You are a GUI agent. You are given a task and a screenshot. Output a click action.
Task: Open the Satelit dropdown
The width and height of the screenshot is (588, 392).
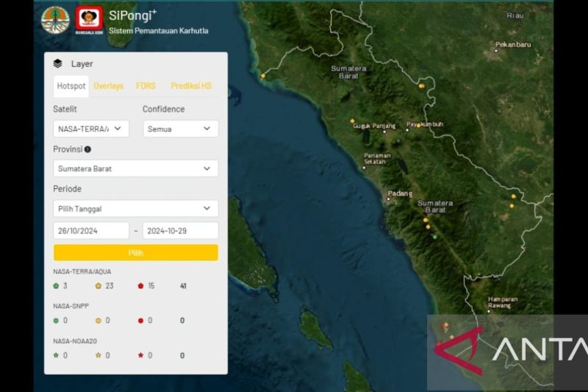click(91, 129)
